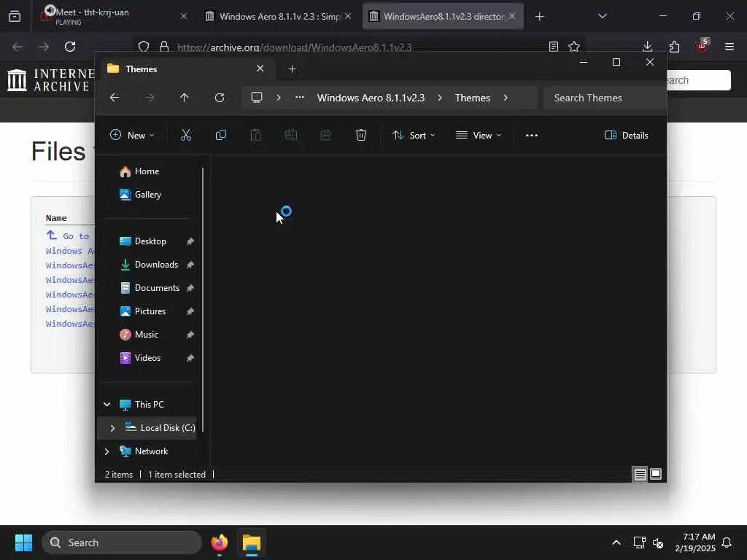Viewport: 747px width, 560px height.
Task: Expand chevron after the PC icon breadcrumb
Action: click(279, 98)
